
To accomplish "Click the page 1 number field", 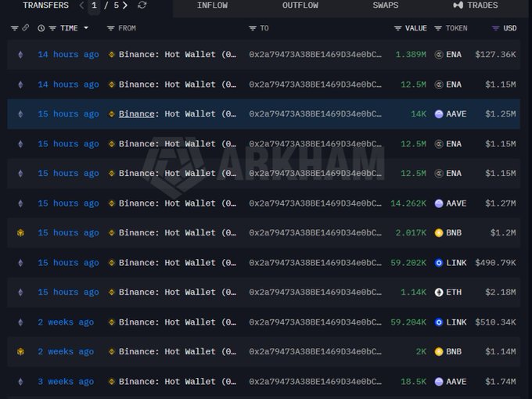I will point(94,5).
